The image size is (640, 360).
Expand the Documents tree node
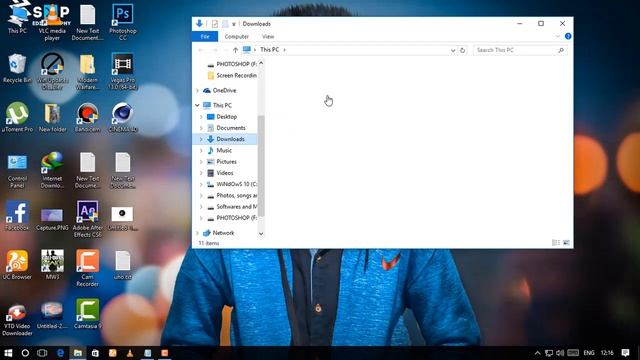(201, 128)
